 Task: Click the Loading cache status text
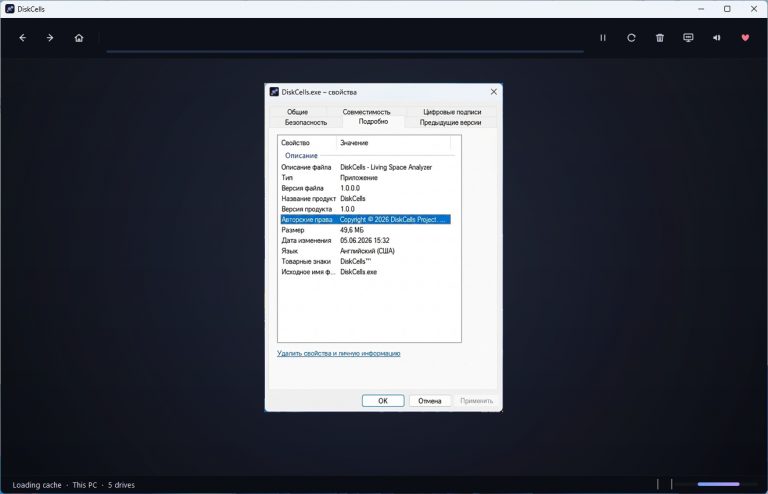point(37,485)
